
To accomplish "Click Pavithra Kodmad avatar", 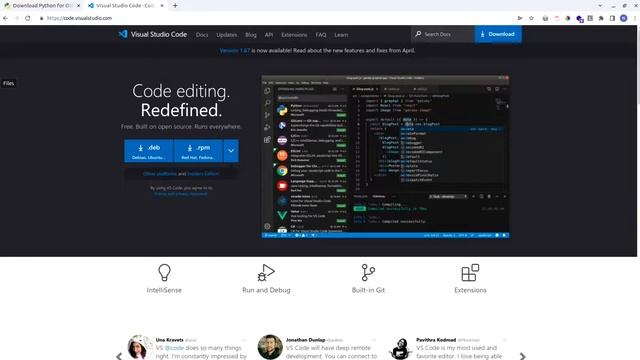I will pyautogui.click(x=400, y=348).
